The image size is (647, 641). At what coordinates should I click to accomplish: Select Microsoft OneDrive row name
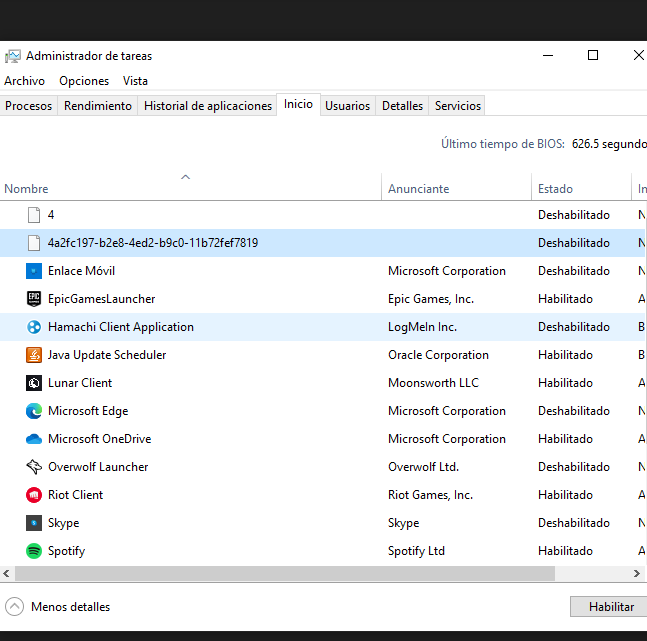pyautogui.click(x=99, y=439)
